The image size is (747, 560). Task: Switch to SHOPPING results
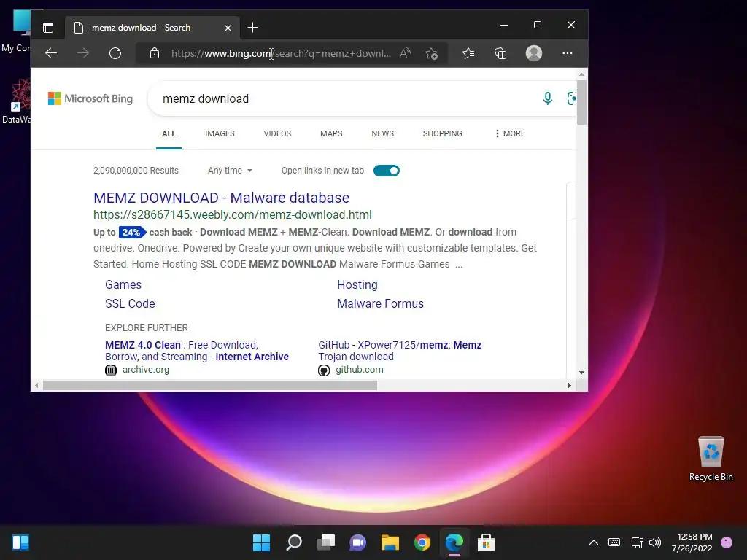pyautogui.click(x=443, y=134)
